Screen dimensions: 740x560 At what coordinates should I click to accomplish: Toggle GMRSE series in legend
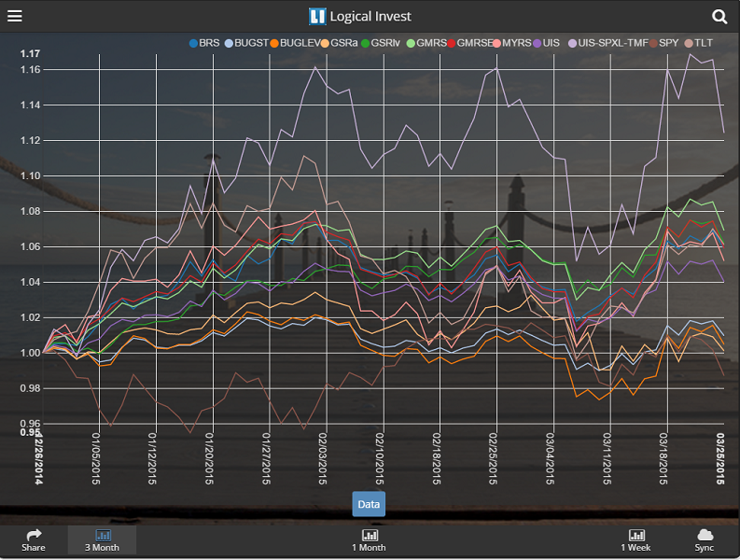(469, 43)
